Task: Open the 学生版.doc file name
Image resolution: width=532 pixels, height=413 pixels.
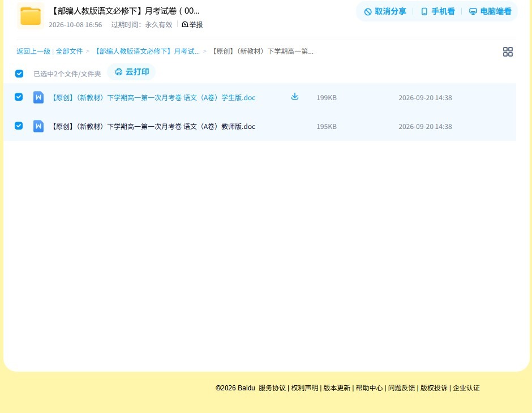Action: click(x=152, y=98)
